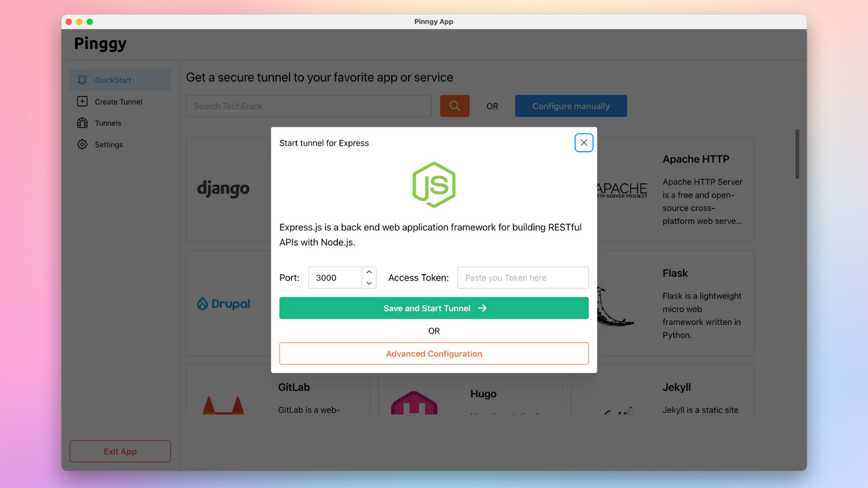Click the Node.js logo in the dialog

pyautogui.click(x=434, y=184)
